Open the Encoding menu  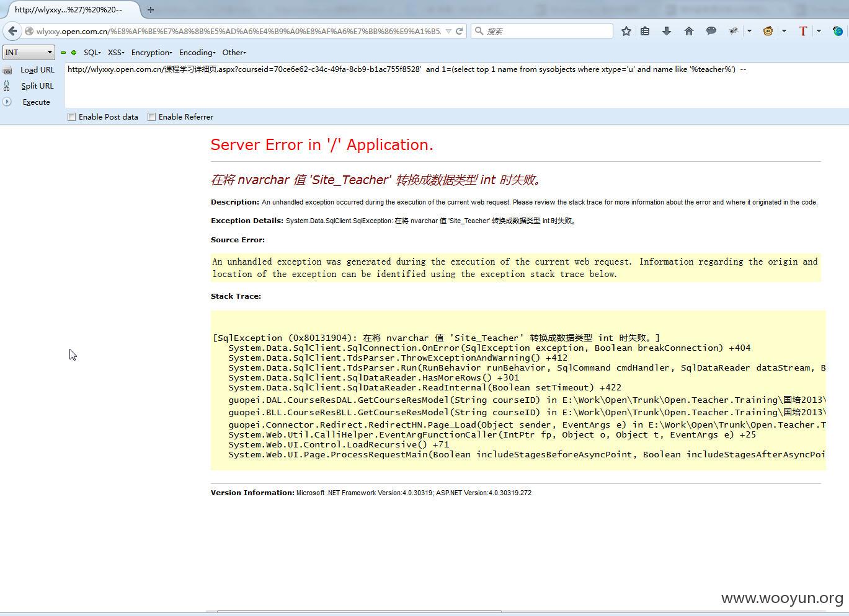click(x=197, y=53)
